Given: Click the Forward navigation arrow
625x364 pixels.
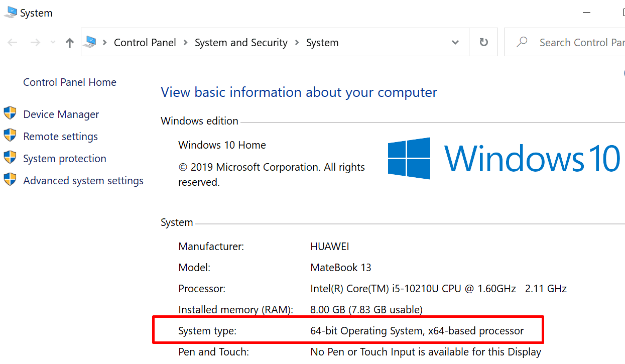Looking at the screenshot, I should (35, 43).
